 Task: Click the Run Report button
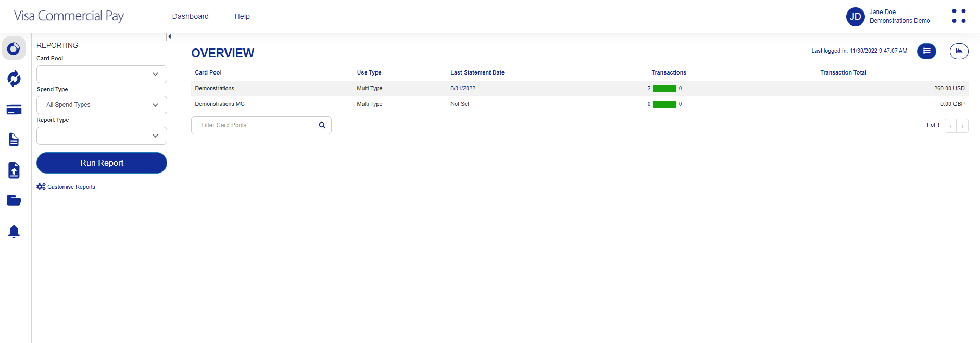click(x=102, y=163)
